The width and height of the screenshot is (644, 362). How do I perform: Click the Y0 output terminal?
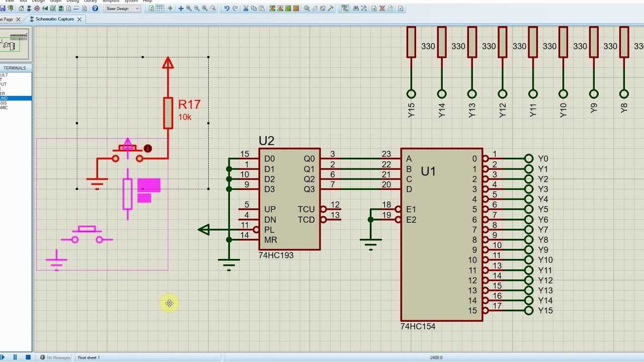click(528, 159)
